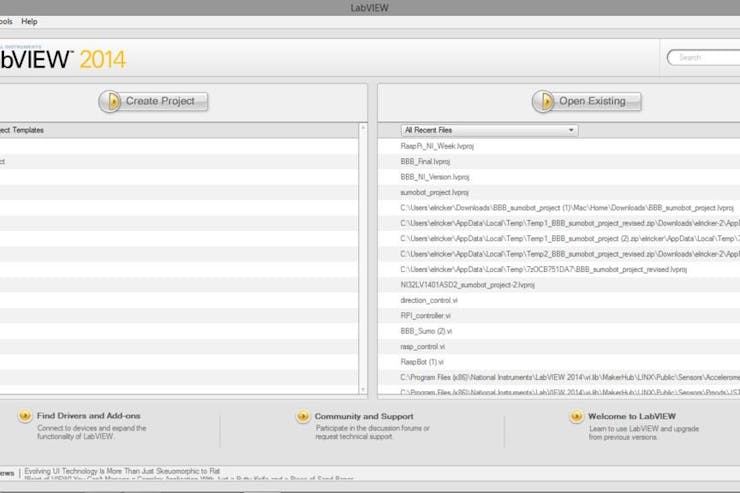Follow the Find Drivers and Add-ons link
The height and width of the screenshot is (493, 740).
88,416
